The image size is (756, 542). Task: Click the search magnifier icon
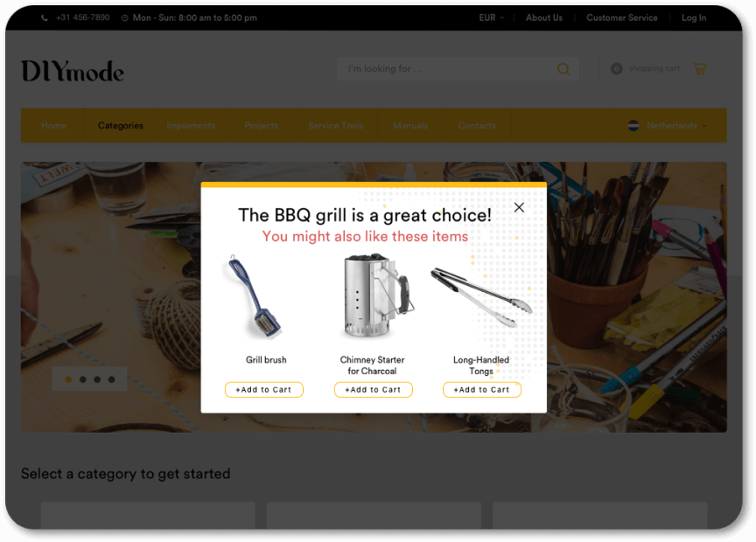point(563,69)
